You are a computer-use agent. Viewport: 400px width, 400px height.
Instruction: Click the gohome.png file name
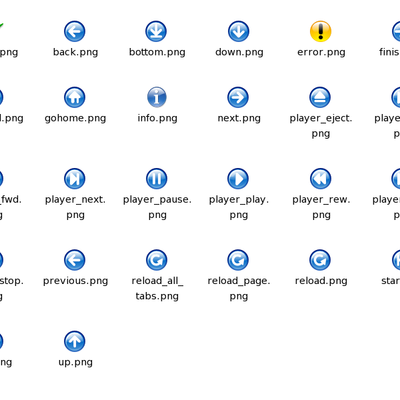pyautogui.click(x=75, y=118)
